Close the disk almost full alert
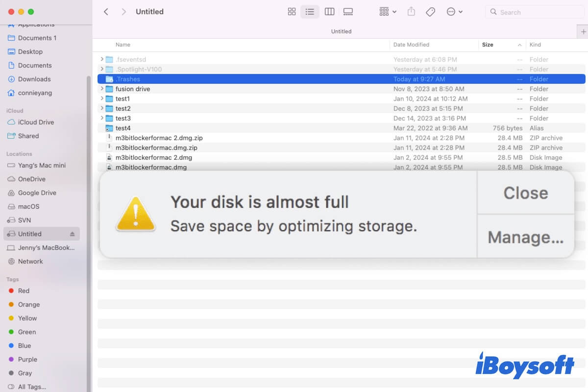This screenshot has height=392, width=588. (x=525, y=193)
